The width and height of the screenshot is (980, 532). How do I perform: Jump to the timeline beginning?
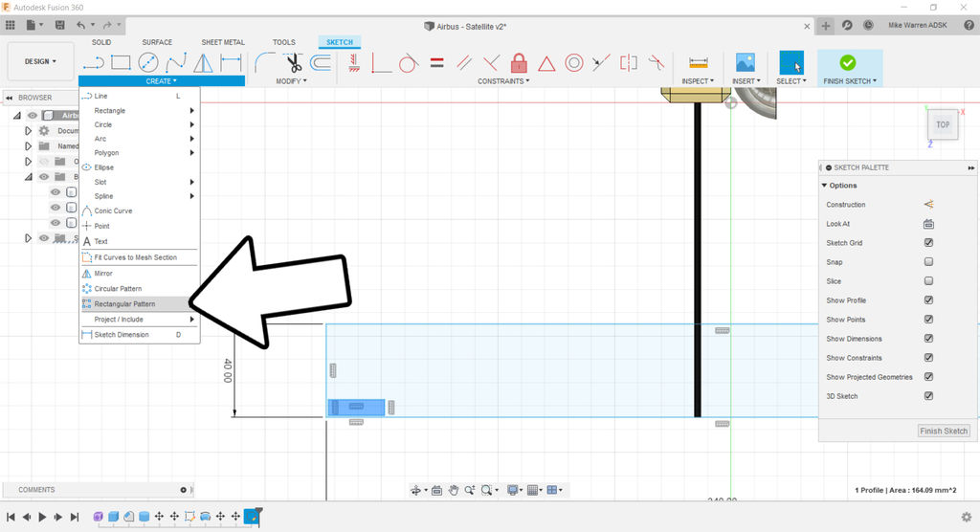(x=11, y=517)
